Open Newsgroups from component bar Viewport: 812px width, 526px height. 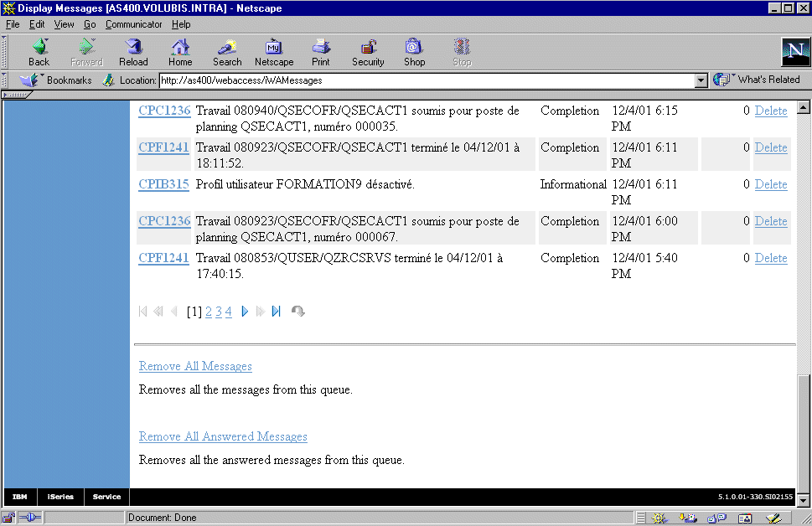[716, 518]
